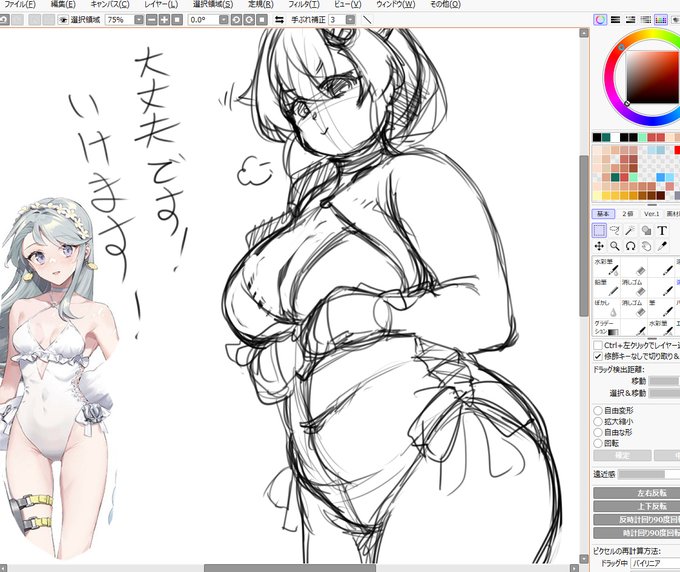Select the Rotate view tool
The width and height of the screenshot is (680, 572).
(630, 246)
